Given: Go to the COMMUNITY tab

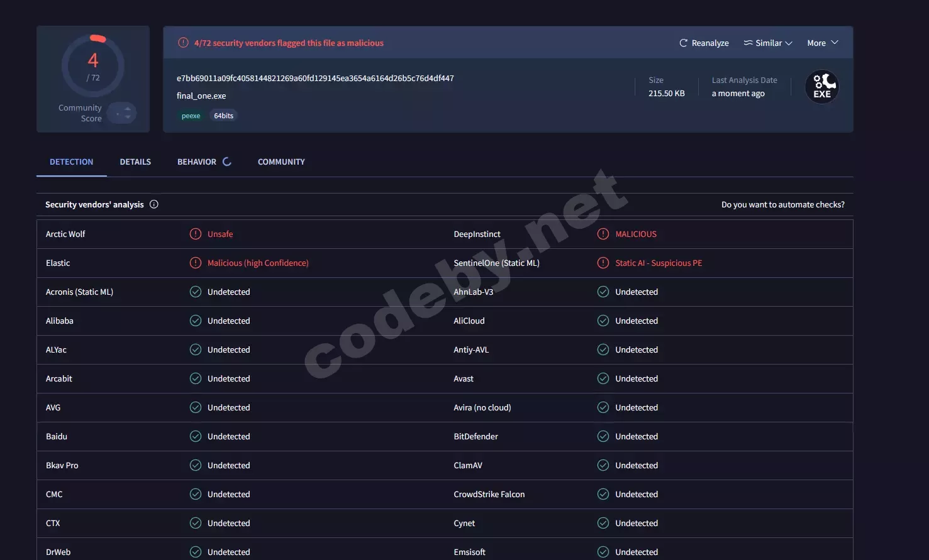Looking at the screenshot, I should [281, 162].
